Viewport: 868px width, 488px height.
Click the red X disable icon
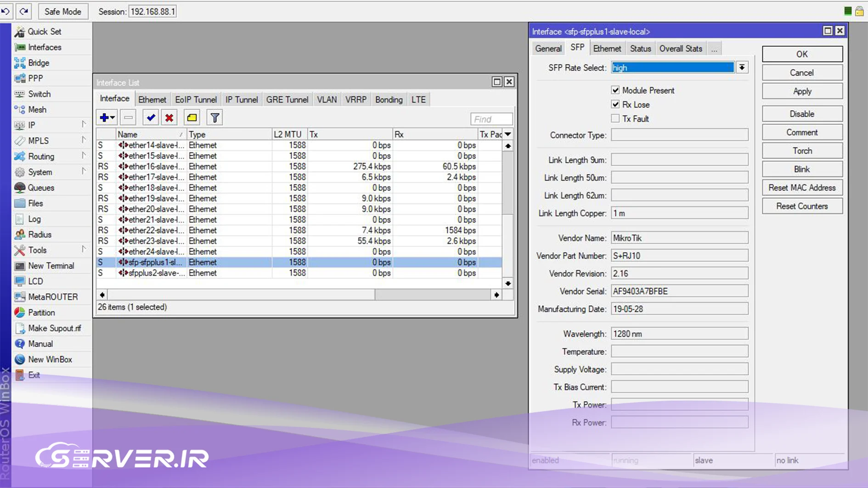click(x=169, y=118)
